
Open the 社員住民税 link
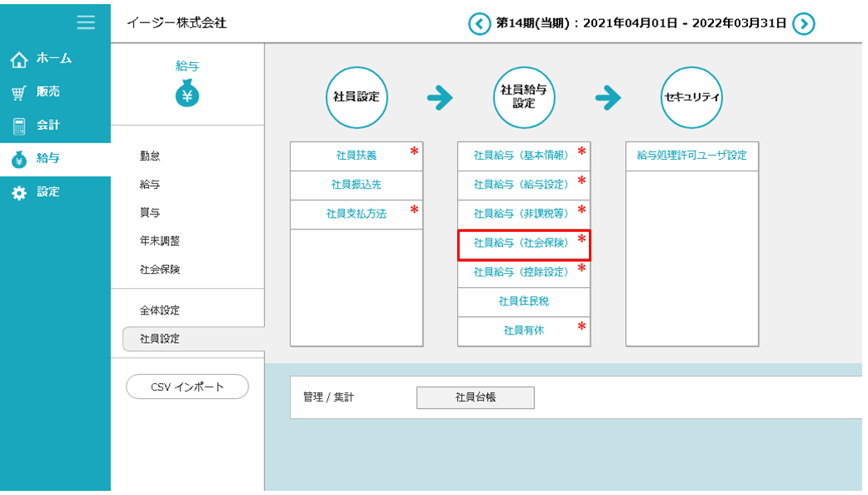523,301
